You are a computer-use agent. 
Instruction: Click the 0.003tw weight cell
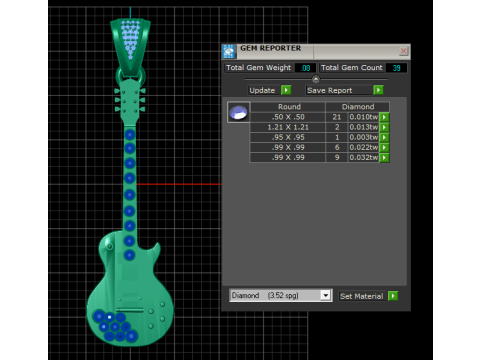[x=364, y=137]
